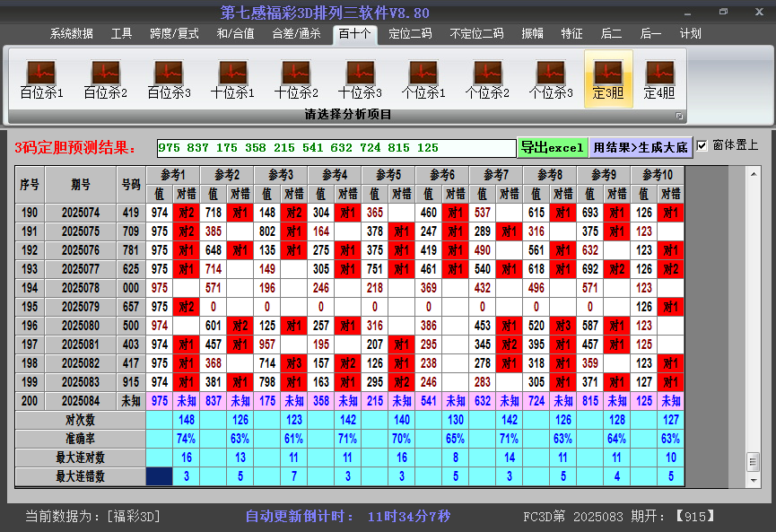Switch to the 合差/通杀 tab

point(296,34)
